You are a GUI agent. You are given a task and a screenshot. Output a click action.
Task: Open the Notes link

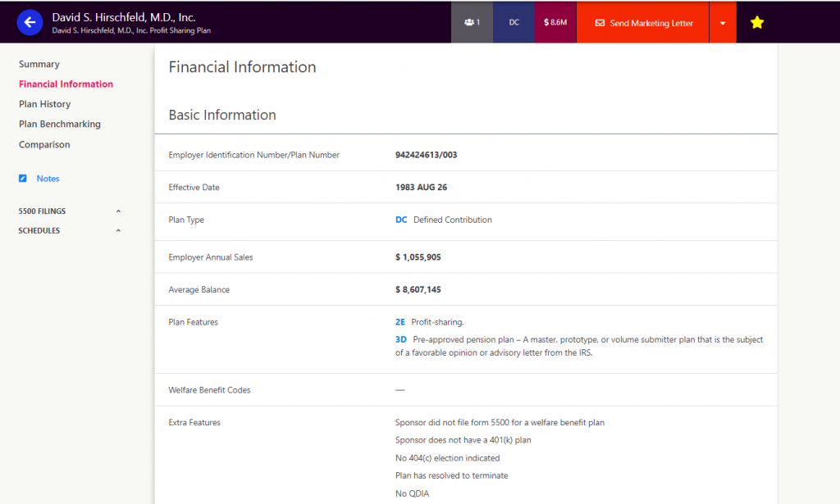(48, 179)
